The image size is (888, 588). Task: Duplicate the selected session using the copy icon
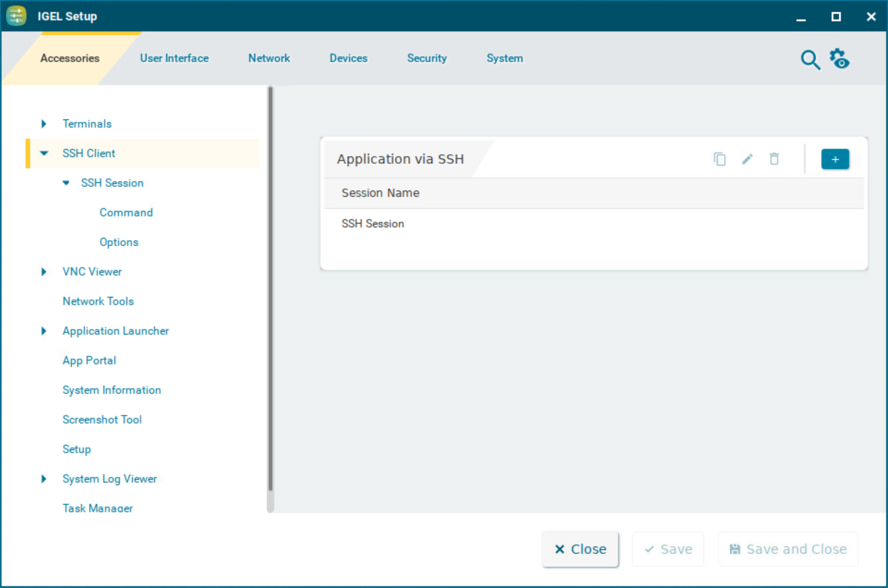[719, 158]
